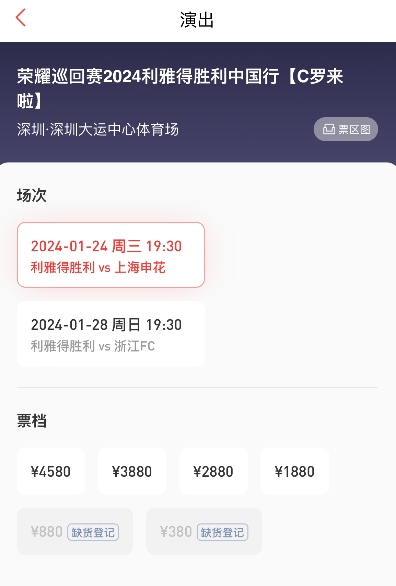Click the event title 荣耀巡回赛2024利雅得胜利中国行
The image size is (396, 586).
point(148,77)
